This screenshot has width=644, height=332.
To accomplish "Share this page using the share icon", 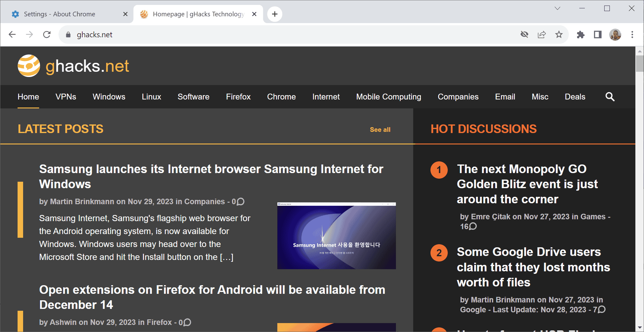I will [x=542, y=34].
